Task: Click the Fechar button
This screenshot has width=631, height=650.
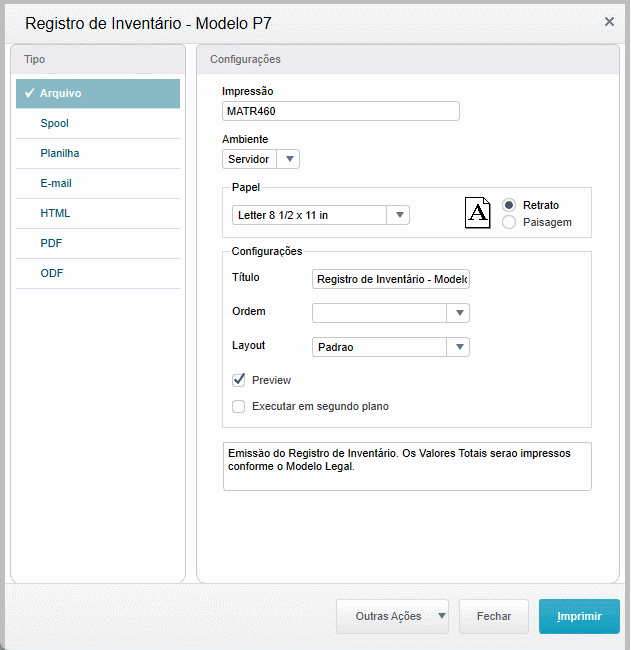Action: tap(494, 616)
